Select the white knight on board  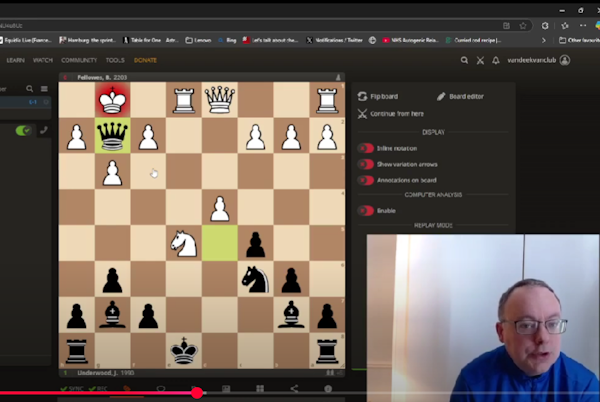coord(184,243)
